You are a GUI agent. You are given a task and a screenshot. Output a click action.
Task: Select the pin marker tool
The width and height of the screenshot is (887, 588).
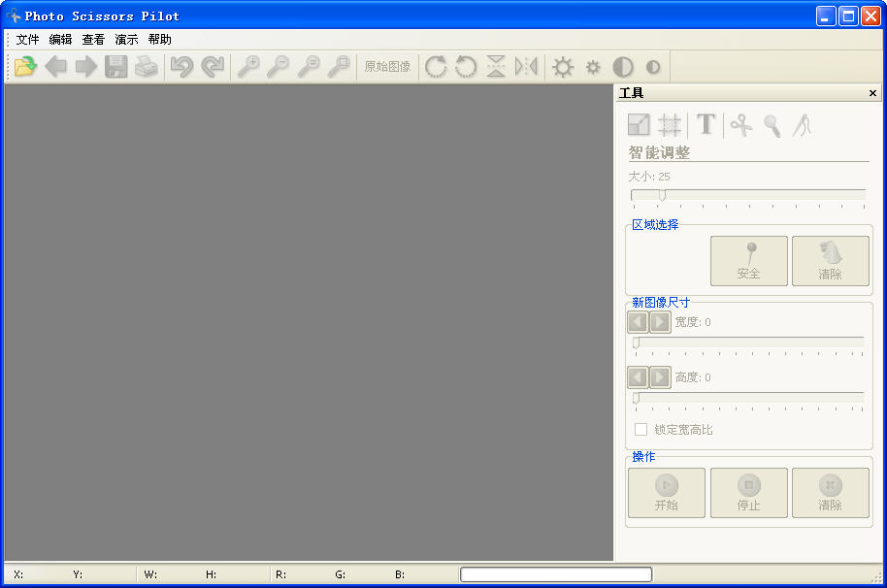772,125
